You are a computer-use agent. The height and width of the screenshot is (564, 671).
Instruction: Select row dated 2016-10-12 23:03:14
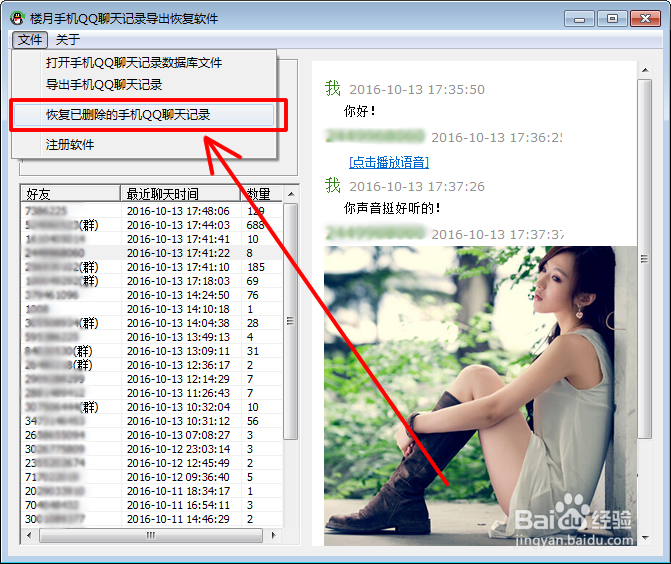pos(151,449)
